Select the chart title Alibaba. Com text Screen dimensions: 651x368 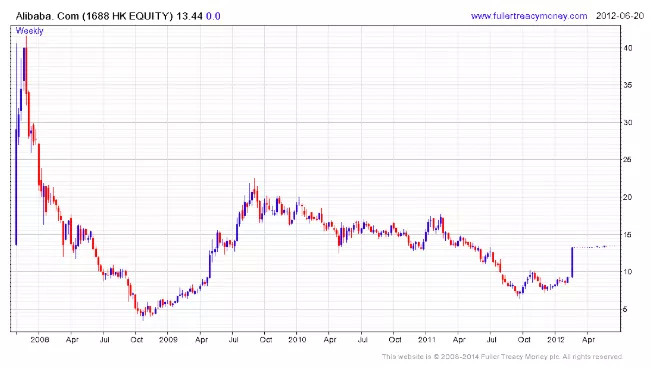pos(47,16)
